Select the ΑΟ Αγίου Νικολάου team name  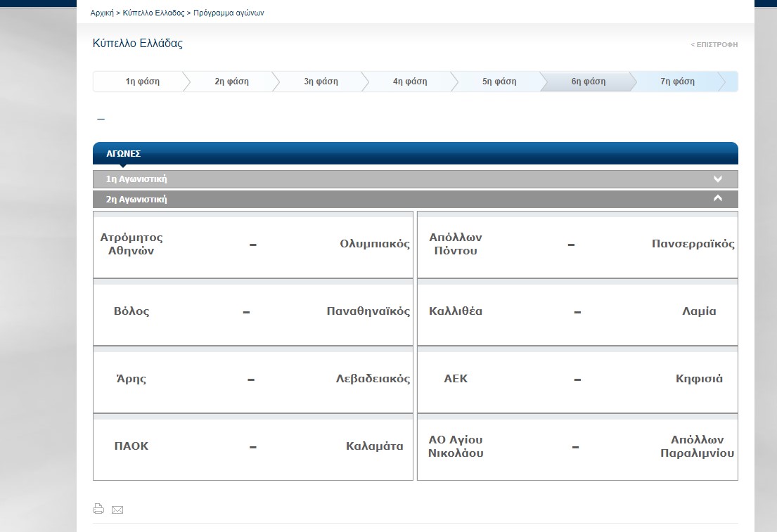pos(456,446)
